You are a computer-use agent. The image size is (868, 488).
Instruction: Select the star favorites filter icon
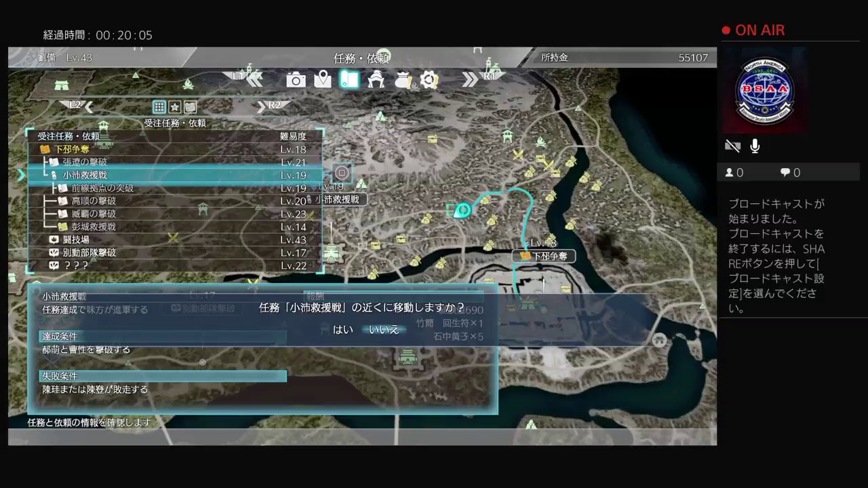(174, 106)
